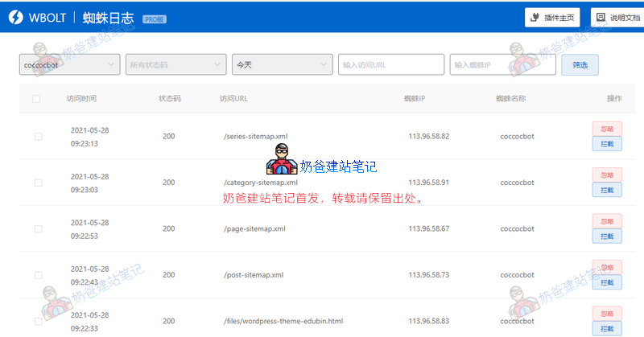Open the 今天 date range dropdown

click(282, 64)
